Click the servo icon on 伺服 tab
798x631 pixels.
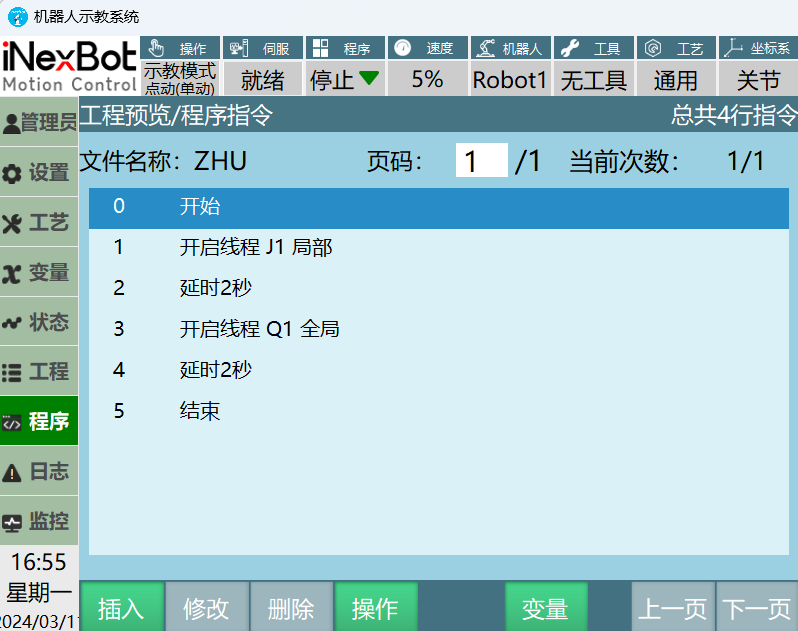pyautogui.click(x=238, y=48)
